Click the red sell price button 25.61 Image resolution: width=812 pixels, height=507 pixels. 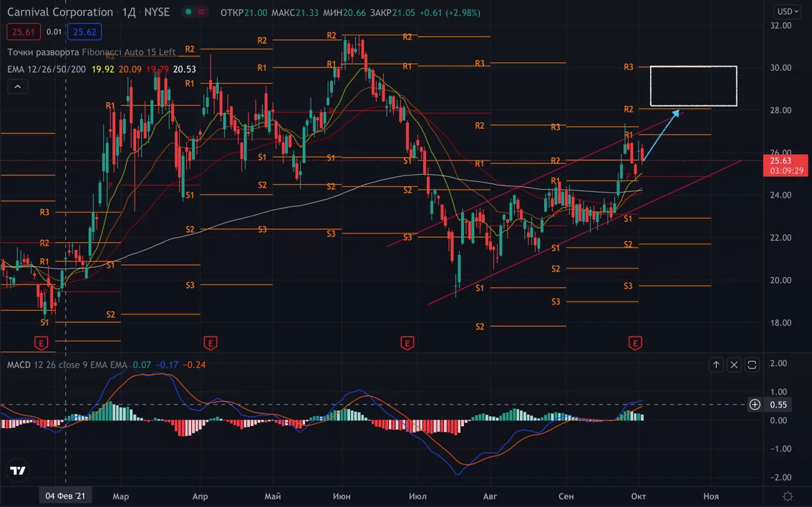pyautogui.click(x=24, y=32)
